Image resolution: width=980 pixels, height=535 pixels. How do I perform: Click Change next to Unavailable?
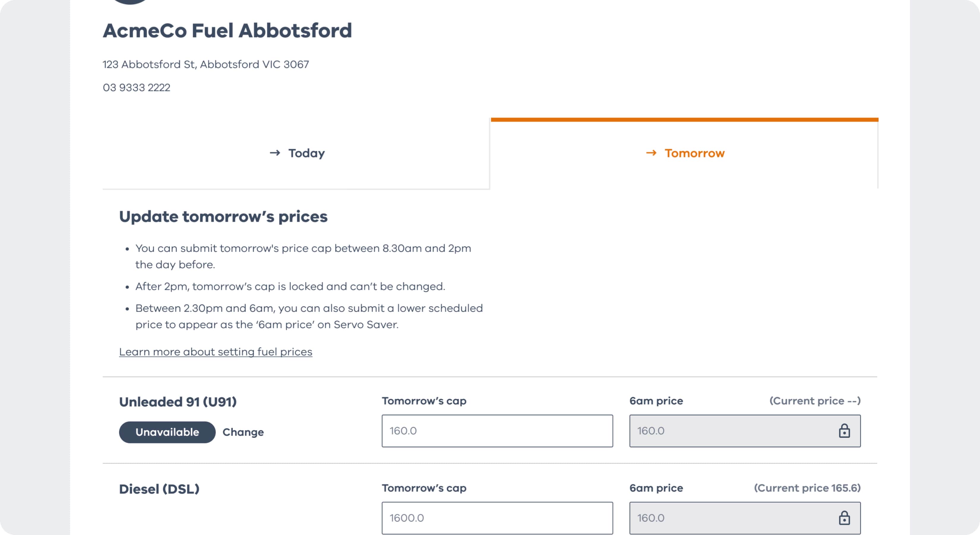[x=243, y=432]
